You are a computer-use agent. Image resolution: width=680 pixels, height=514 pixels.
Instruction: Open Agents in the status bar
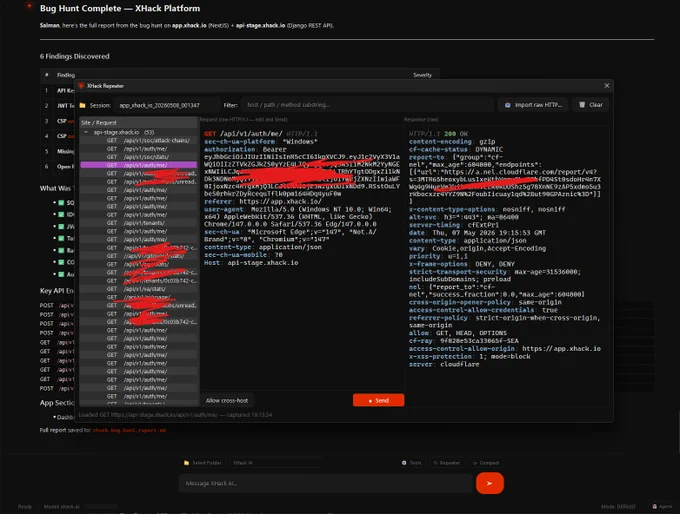(662, 507)
